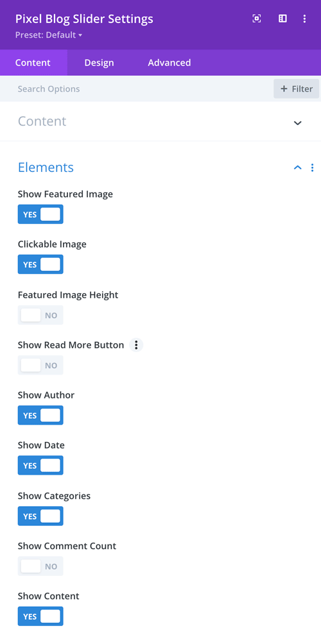Screen dimensions: 321x644
Task: Click the expand modal fullscreen icon
Action: click(x=256, y=19)
